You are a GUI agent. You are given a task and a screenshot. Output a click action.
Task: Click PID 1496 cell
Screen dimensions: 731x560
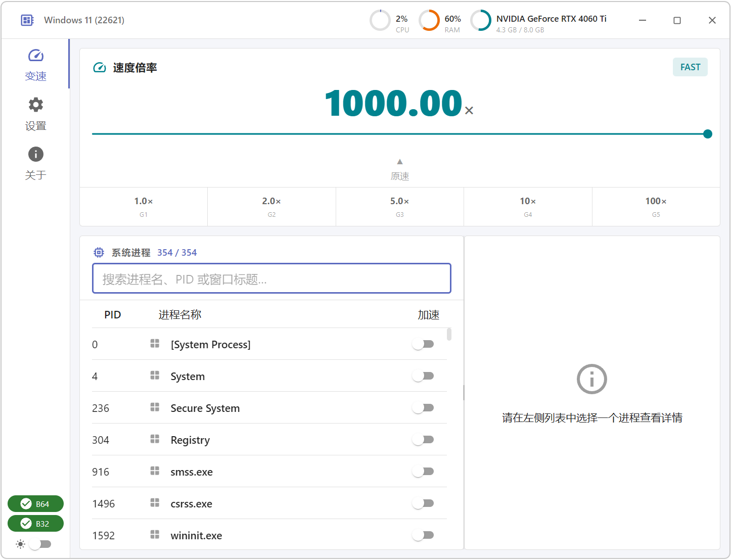click(x=104, y=504)
